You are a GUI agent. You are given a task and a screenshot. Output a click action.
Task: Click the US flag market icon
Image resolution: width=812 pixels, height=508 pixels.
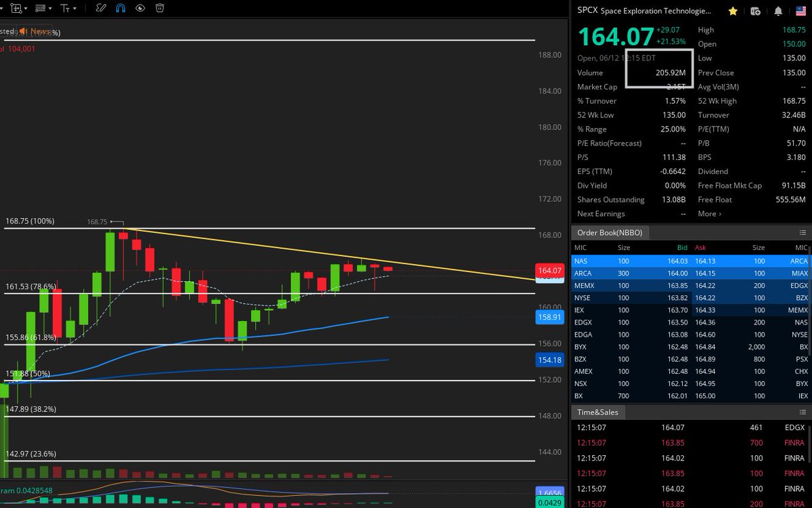(800, 11)
